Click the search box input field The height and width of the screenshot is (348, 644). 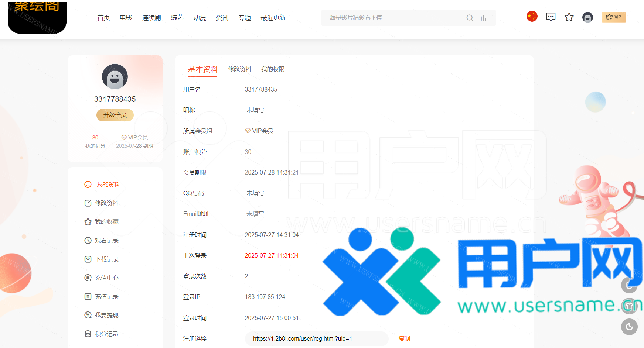[x=392, y=18]
